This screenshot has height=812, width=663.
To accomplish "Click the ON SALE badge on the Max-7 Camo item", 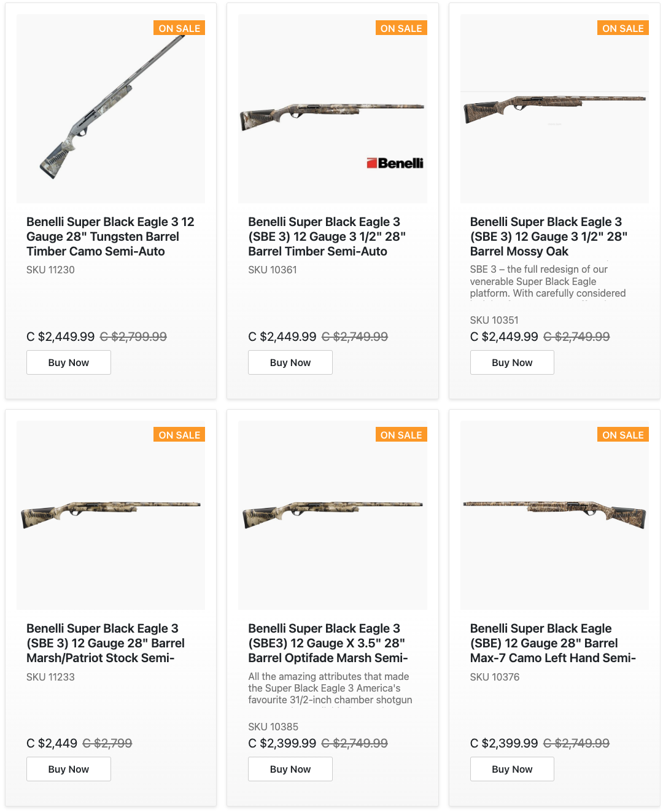I will tap(622, 435).
